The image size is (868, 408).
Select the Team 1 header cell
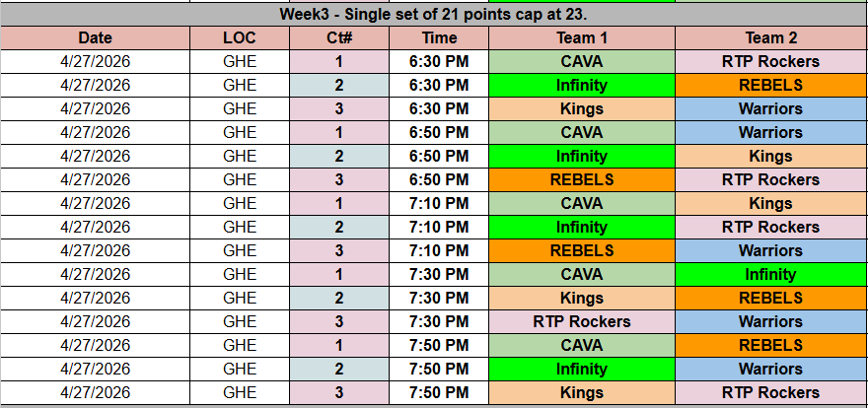[582, 38]
